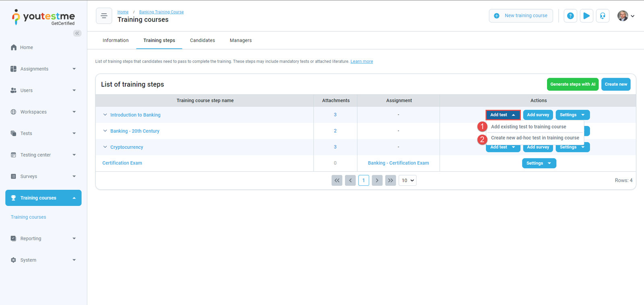Click attachments count 2 for Banking - 20th Century

(x=335, y=131)
